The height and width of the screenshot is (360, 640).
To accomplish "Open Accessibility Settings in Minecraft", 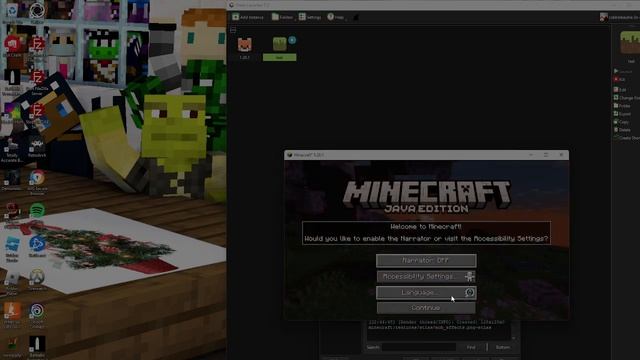I will 426,276.
